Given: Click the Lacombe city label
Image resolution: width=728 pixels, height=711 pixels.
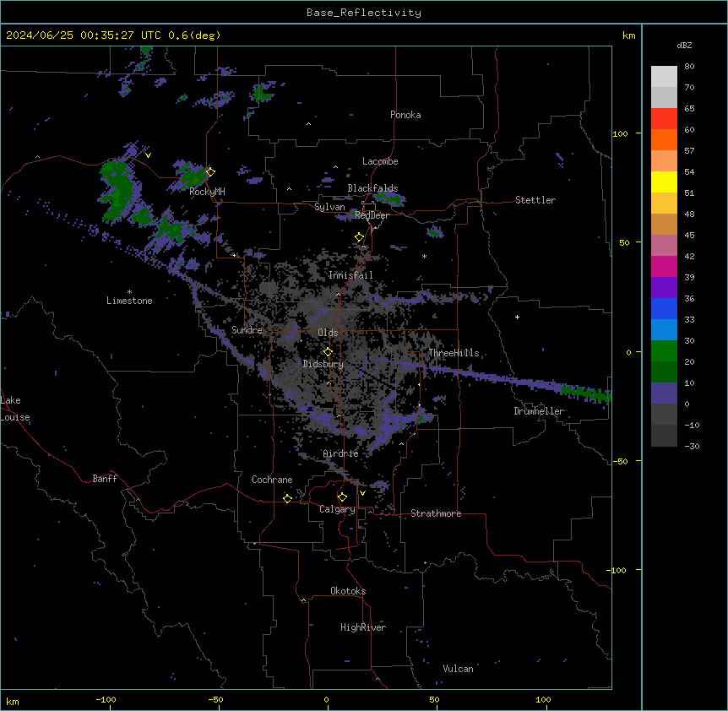Looking at the screenshot, I should pyautogui.click(x=380, y=161).
